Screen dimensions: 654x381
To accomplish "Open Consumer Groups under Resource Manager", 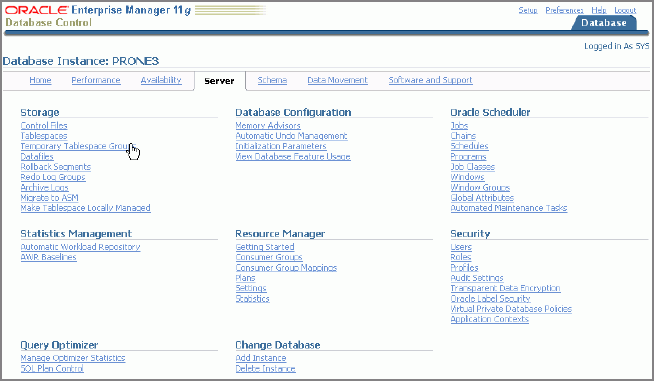I will [269, 257].
